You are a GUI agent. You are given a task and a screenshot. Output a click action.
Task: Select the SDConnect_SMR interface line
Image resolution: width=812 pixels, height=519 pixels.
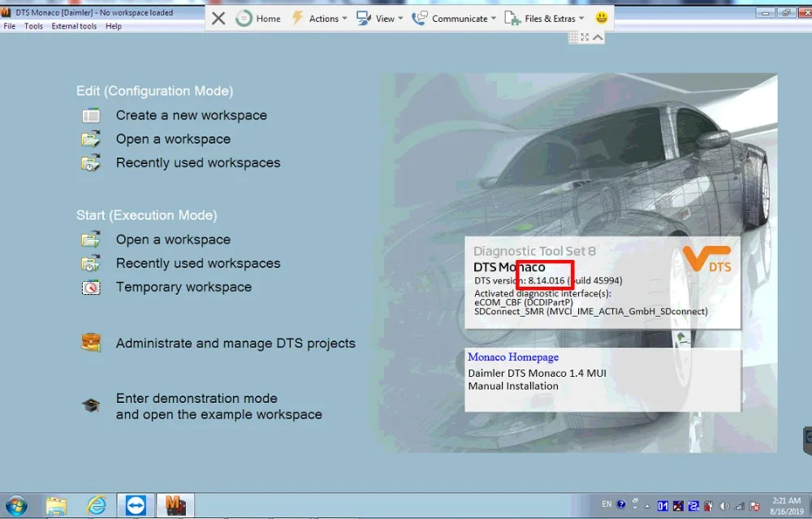(x=591, y=311)
